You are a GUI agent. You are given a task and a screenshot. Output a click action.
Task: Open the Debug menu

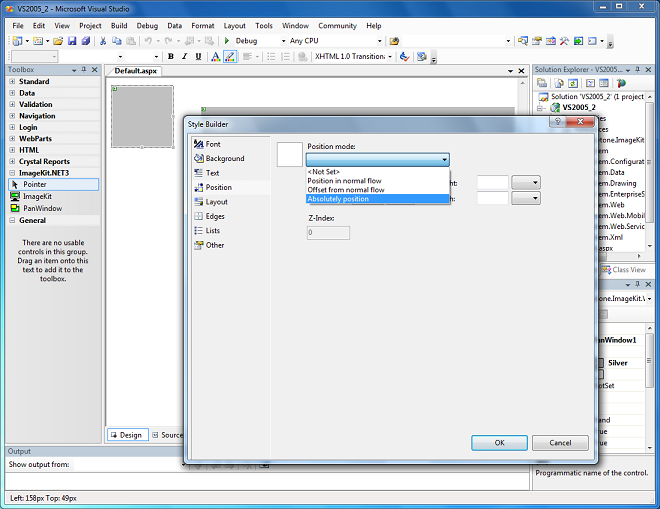pyautogui.click(x=147, y=26)
